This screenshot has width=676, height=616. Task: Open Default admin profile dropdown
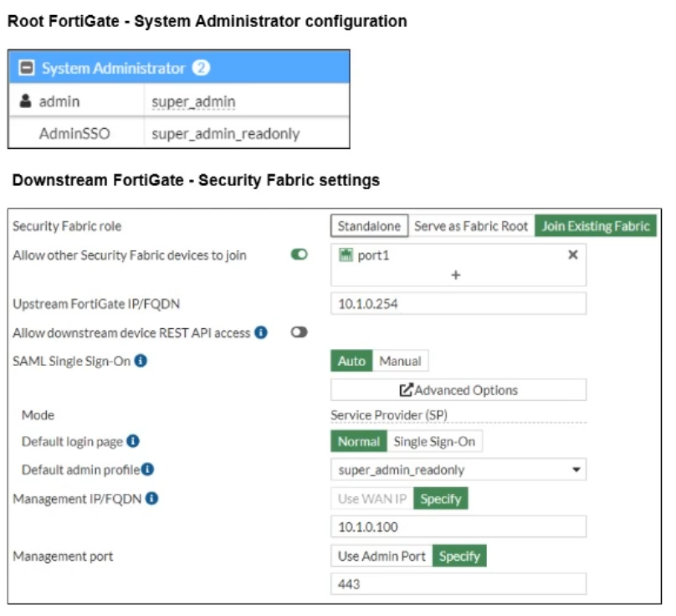[x=458, y=470]
